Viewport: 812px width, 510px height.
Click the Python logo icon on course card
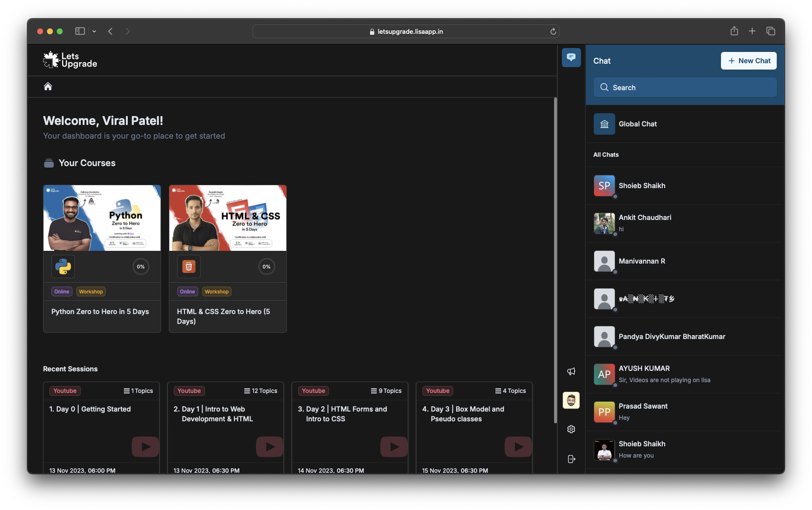pyautogui.click(x=63, y=267)
